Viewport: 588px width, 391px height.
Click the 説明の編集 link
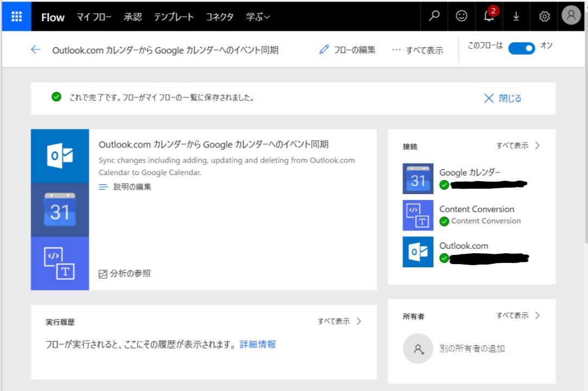pos(132,187)
